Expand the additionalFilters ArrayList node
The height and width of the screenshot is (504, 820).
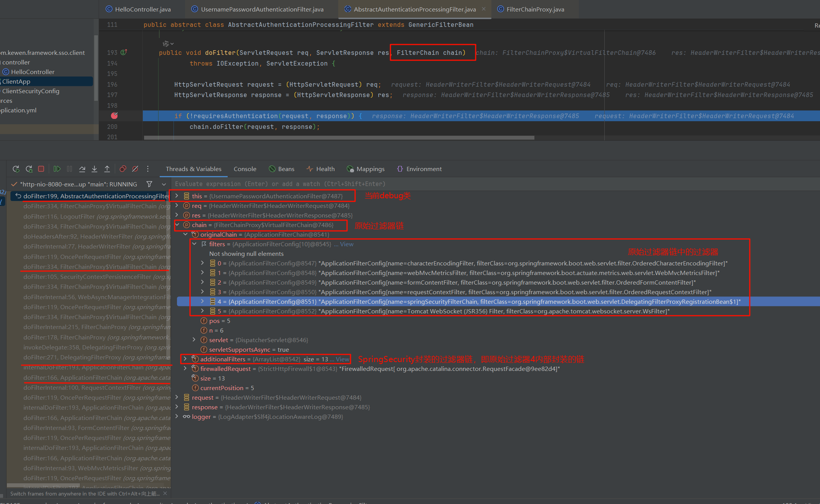pos(185,359)
